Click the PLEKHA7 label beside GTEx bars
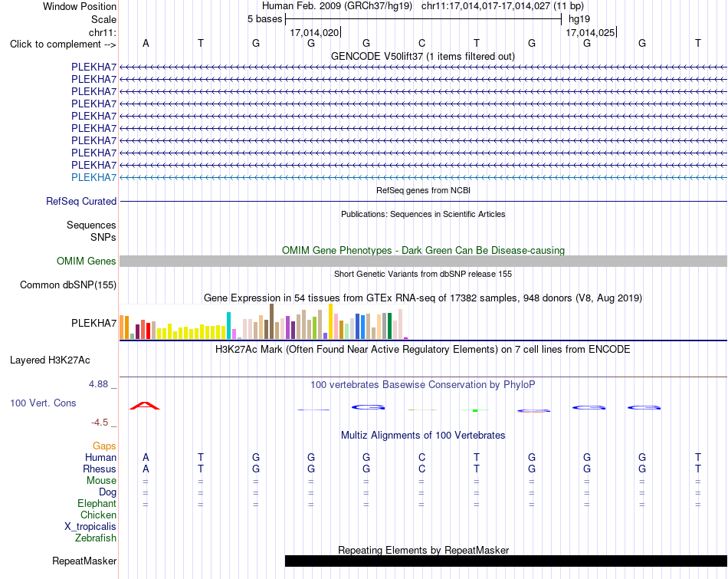 coord(93,323)
